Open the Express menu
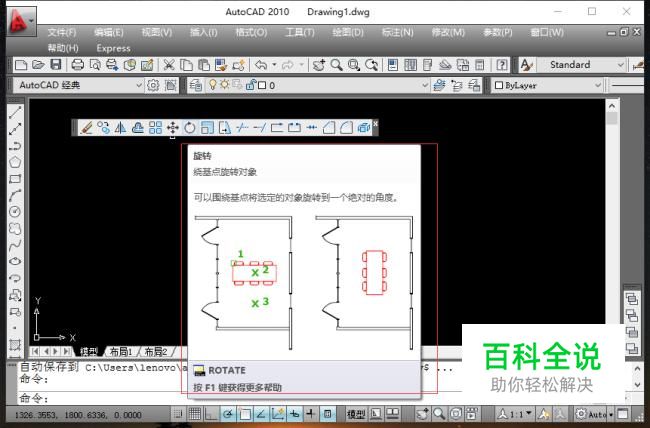 pyautogui.click(x=114, y=49)
